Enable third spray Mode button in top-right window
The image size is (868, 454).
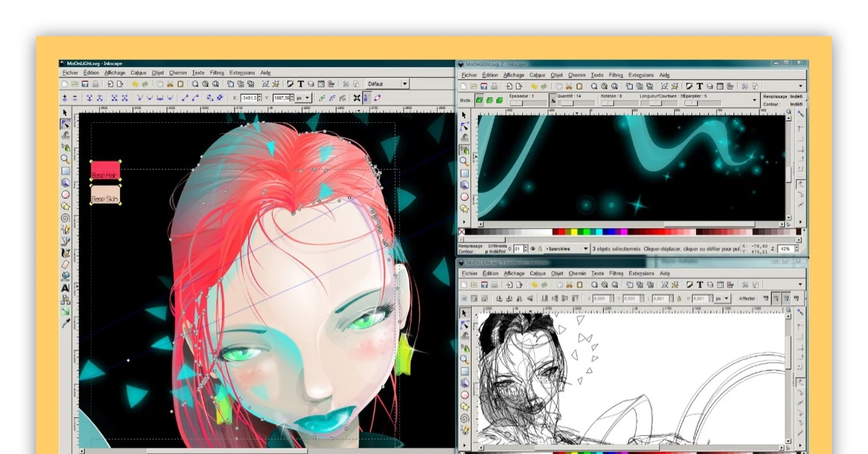click(498, 100)
